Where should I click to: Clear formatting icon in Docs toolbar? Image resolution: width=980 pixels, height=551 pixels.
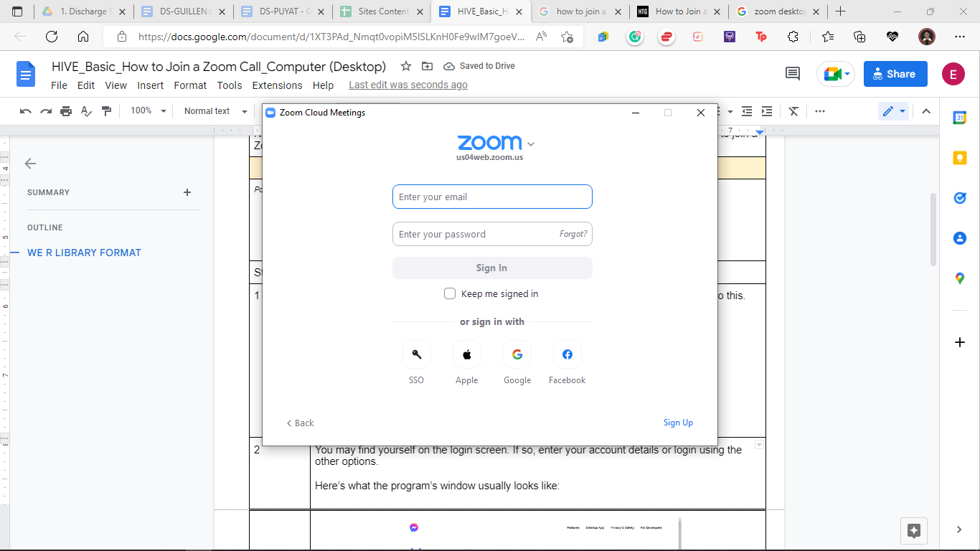tap(793, 111)
